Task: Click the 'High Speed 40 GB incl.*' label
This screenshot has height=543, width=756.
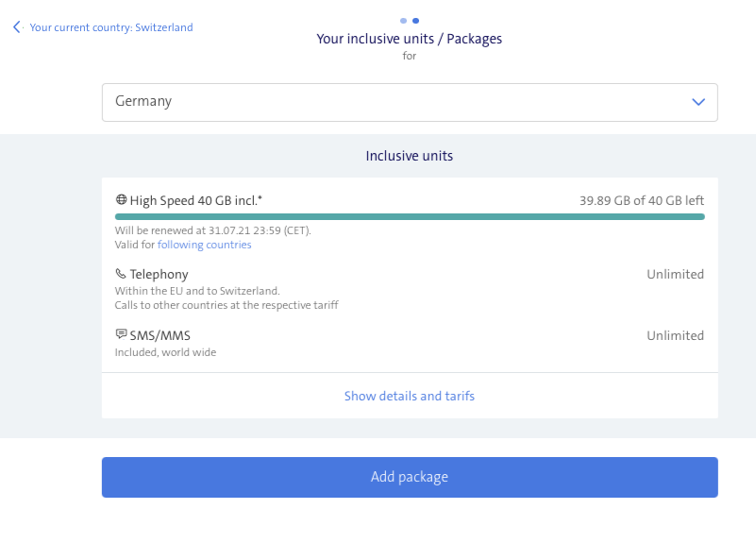Action: (196, 200)
